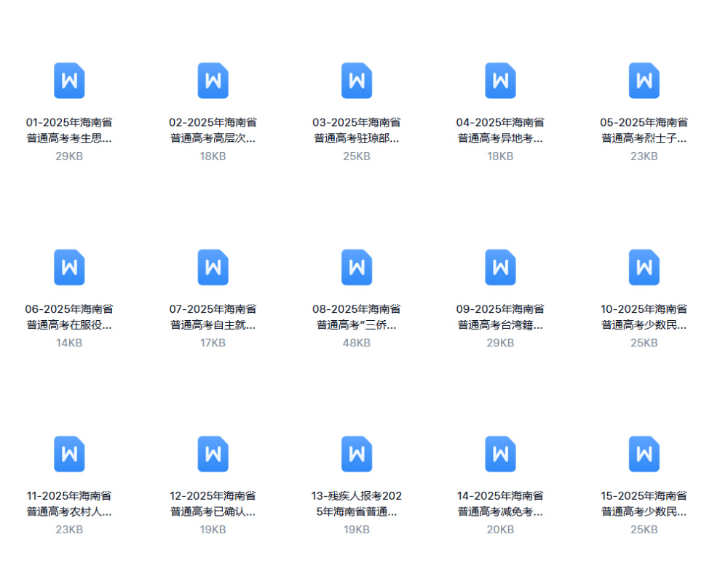This screenshot has width=728, height=582.
Task: Click the 48KB size label under file 08
Action: coord(356,343)
